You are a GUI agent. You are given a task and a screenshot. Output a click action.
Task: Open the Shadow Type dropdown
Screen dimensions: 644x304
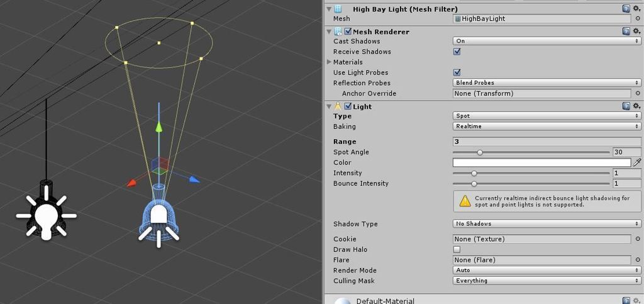[x=547, y=223]
